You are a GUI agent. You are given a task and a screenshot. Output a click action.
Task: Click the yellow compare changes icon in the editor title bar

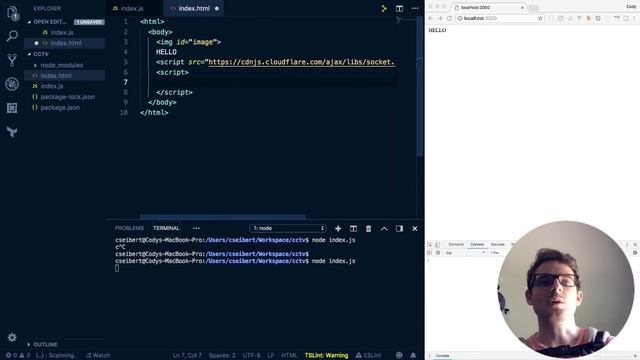click(x=384, y=9)
